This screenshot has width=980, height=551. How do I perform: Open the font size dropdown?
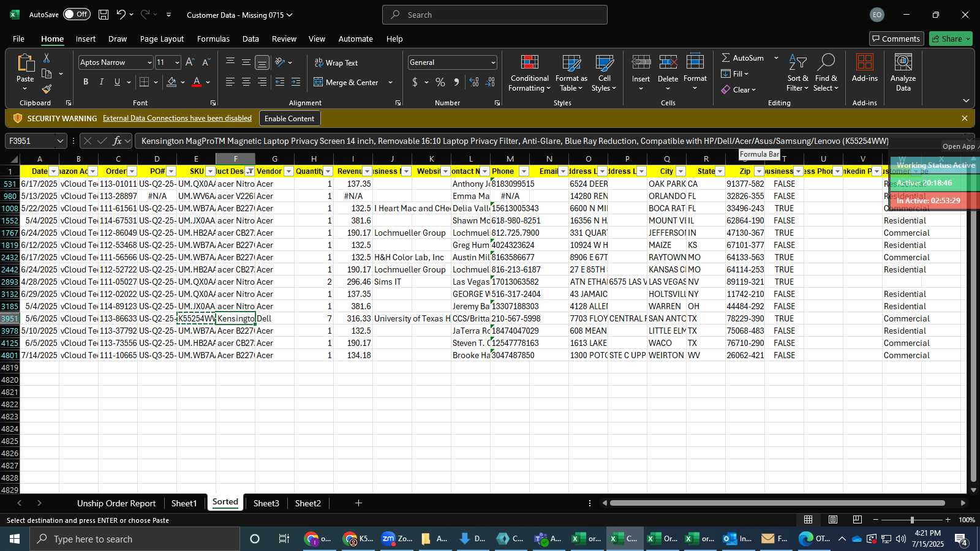[x=177, y=62]
